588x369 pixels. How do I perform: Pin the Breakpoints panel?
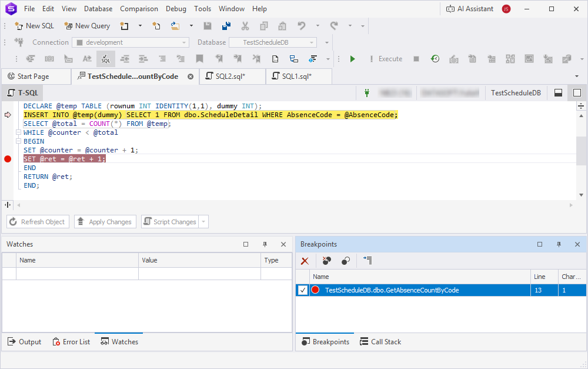(559, 244)
